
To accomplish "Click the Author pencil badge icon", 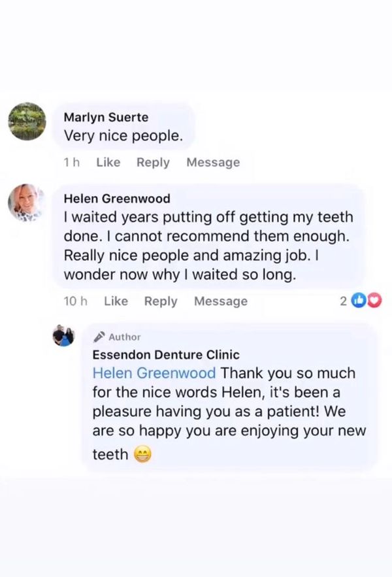I will pyautogui.click(x=99, y=337).
